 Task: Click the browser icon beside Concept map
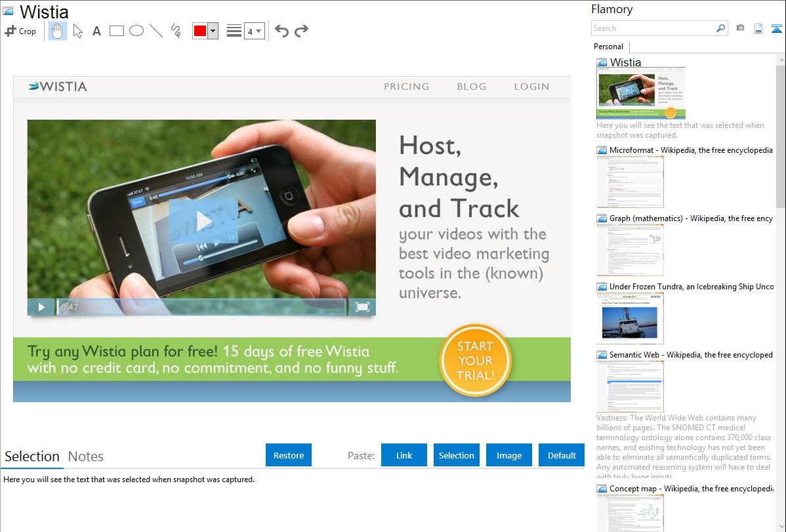click(602, 489)
